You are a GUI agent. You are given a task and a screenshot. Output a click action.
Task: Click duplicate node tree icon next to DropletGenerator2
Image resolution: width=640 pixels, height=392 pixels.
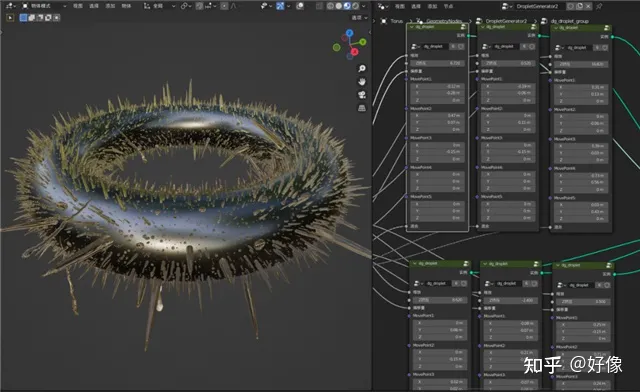point(580,6)
